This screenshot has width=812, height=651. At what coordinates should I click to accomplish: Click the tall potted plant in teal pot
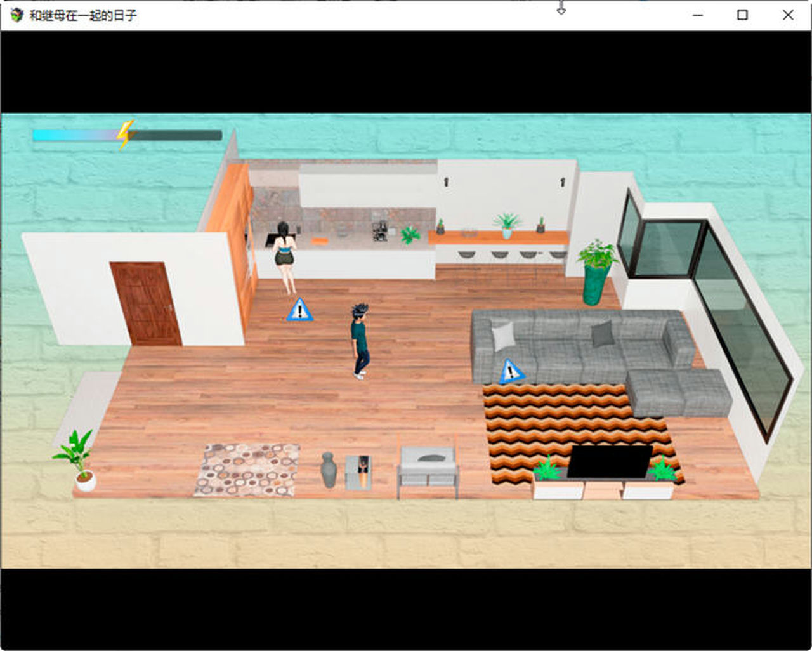pyautogui.click(x=596, y=272)
